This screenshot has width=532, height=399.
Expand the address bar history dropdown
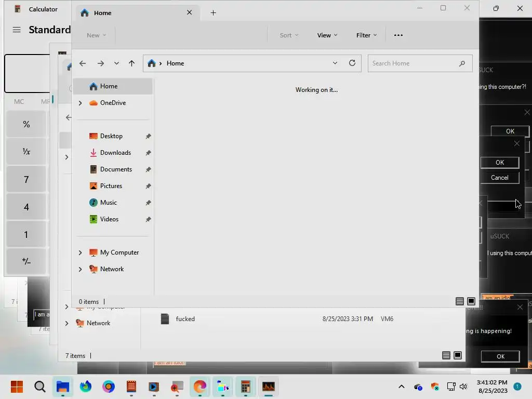point(335,63)
